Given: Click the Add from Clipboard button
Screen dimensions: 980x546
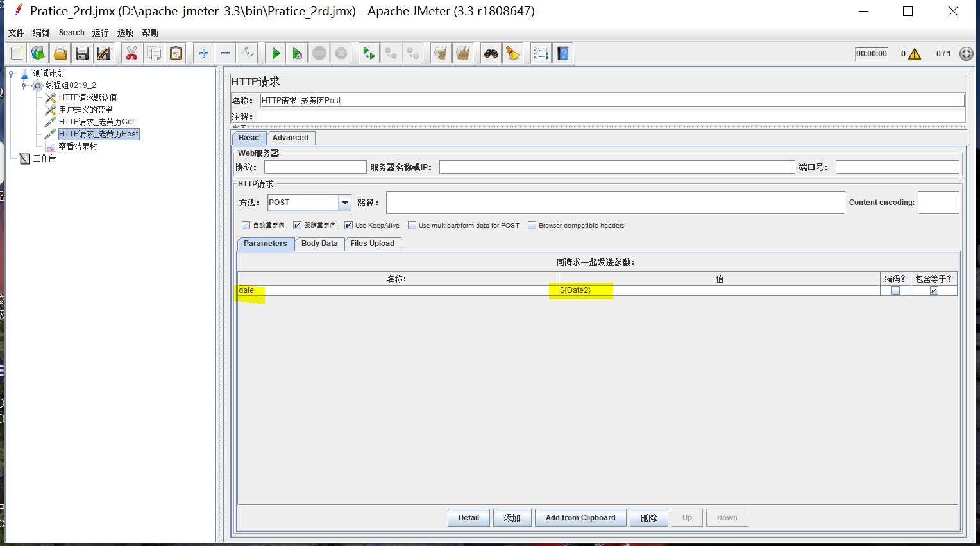Looking at the screenshot, I should 580,518.
